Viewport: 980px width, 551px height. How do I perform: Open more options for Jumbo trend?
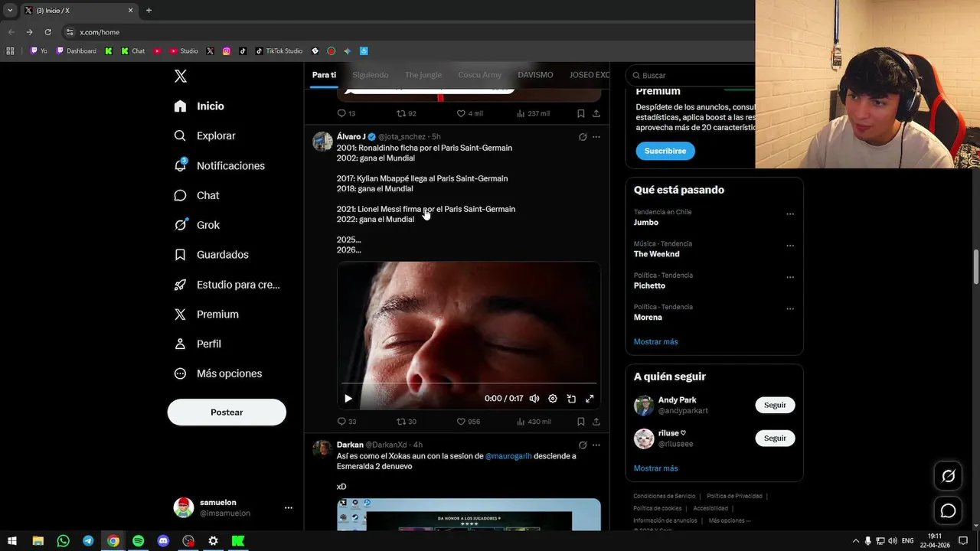pyautogui.click(x=790, y=214)
